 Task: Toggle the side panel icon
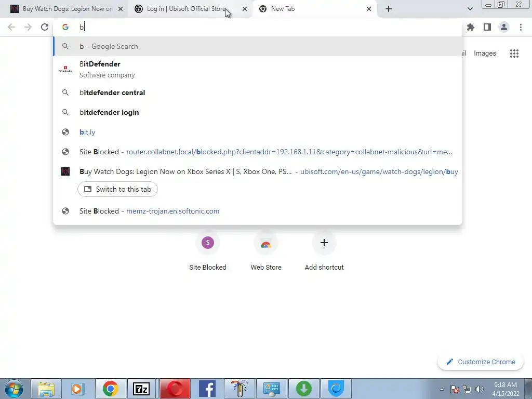487,27
